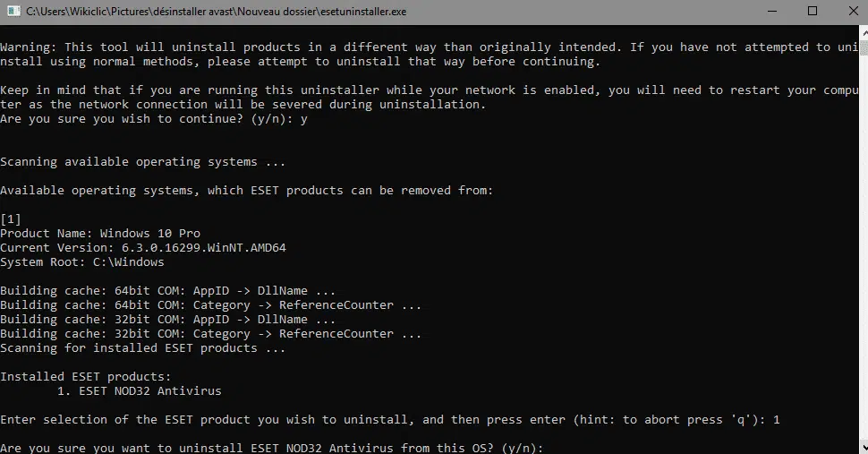The image size is (868, 454).
Task: Click the console app icon in title bar
Action: tap(13, 11)
